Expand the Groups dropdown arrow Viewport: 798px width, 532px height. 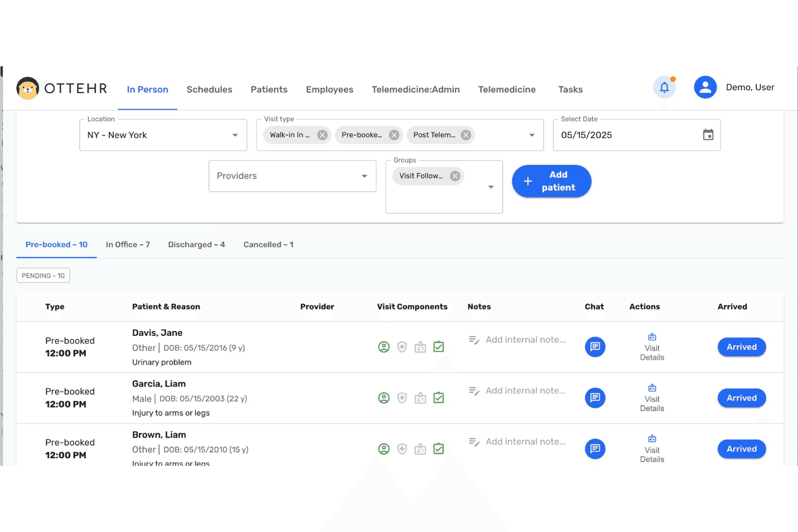(x=491, y=187)
